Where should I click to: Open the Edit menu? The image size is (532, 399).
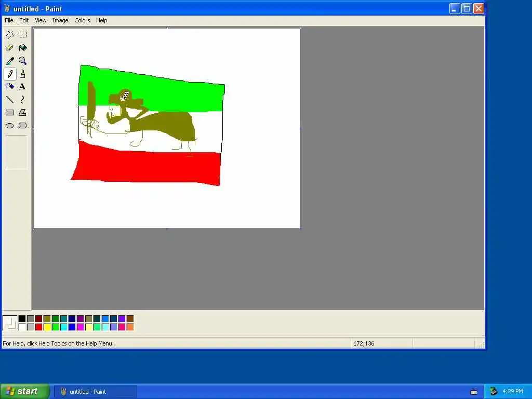[24, 20]
